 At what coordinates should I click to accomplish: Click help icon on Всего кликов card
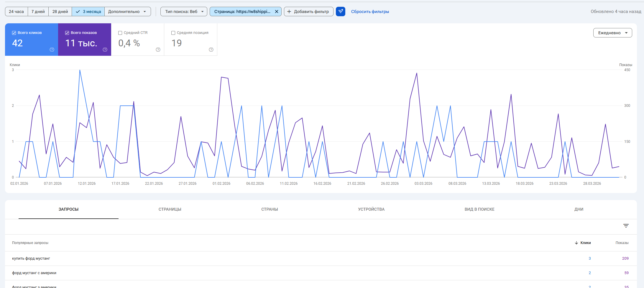[52, 50]
